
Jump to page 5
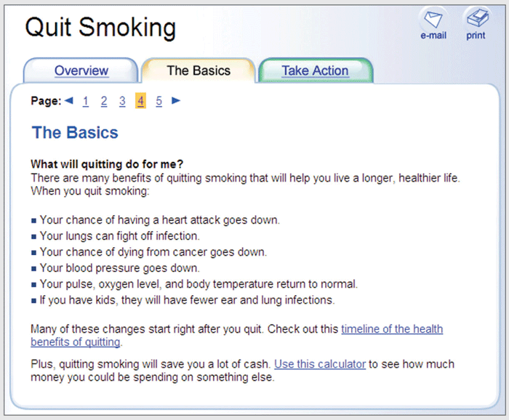pyautogui.click(x=159, y=101)
